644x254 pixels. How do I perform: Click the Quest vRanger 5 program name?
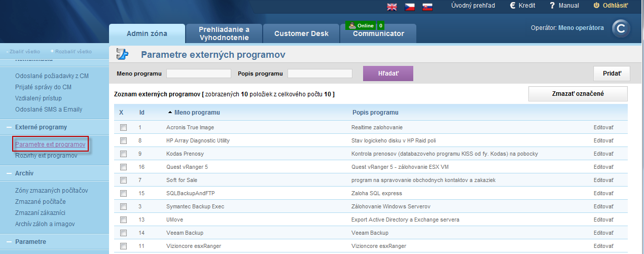click(187, 167)
